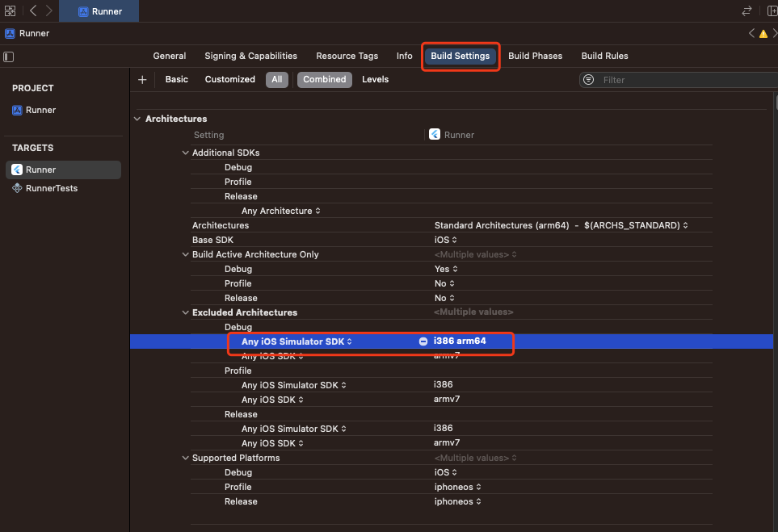Image resolution: width=778 pixels, height=532 pixels.
Task: Hide the project and targets list sidebar
Action: (x=9, y=57)
